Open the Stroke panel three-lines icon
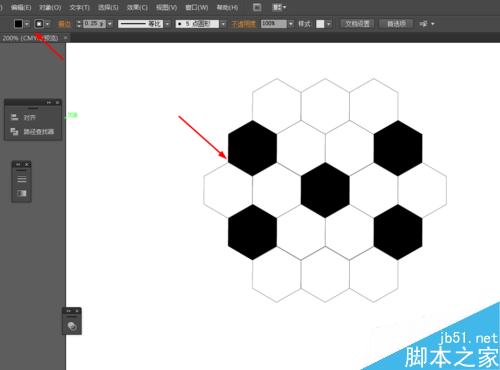This screenshot has width=500, height=370. (22, 179)
